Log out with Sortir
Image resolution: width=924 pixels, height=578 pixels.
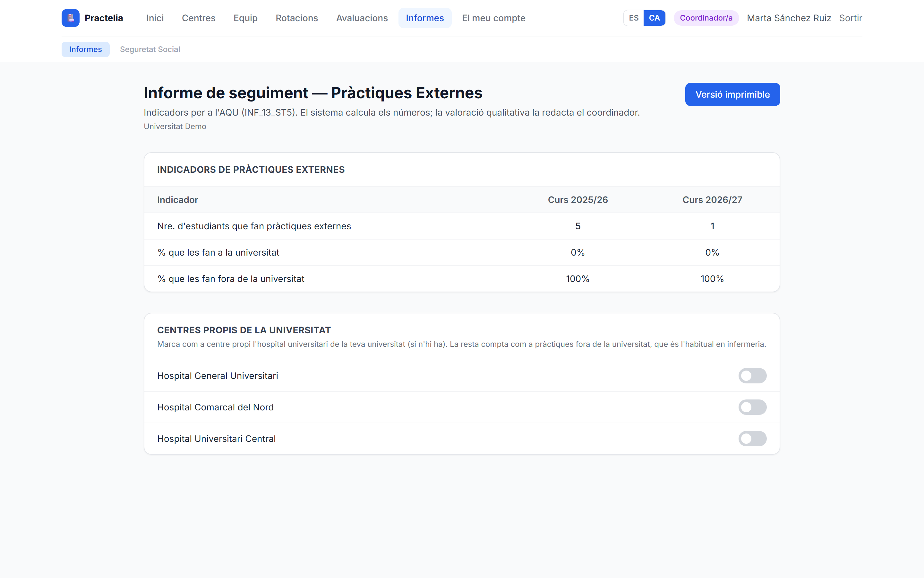(x=851, y=18)
